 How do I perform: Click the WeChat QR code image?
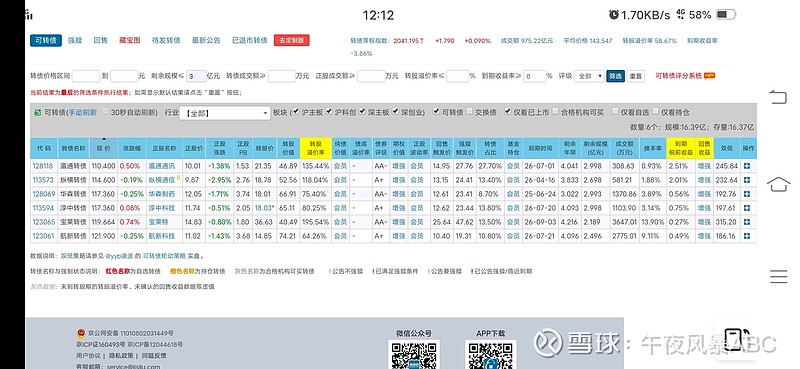pyautogui.click(x=413, y=355)
